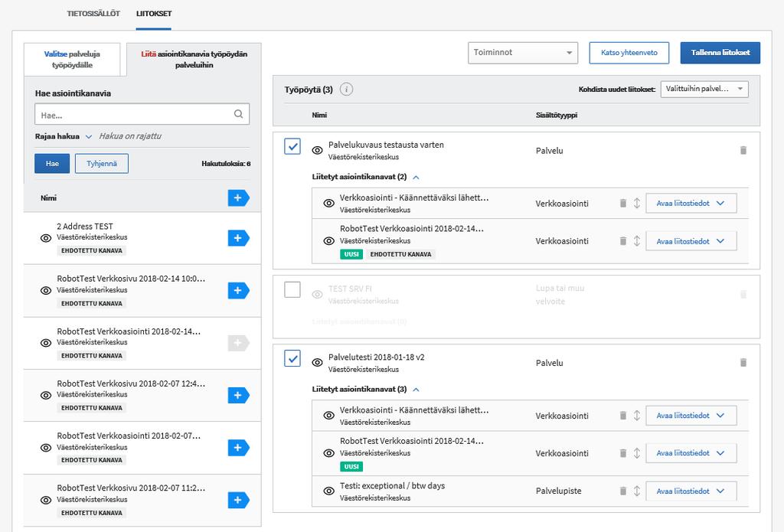Open Avaa liitostiedot for RobotTest under Palvelutesti

[691, 453]
